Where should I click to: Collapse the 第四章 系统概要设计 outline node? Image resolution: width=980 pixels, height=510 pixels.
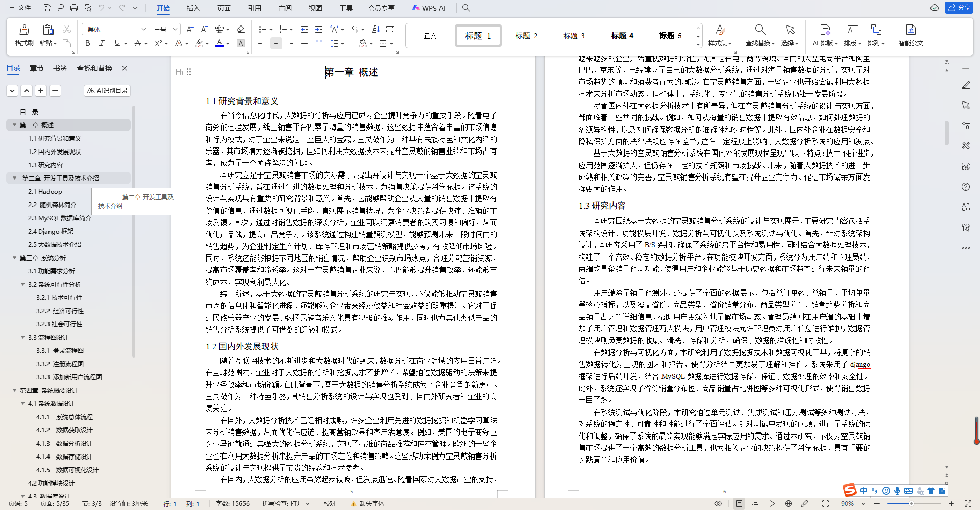(15, 390)
